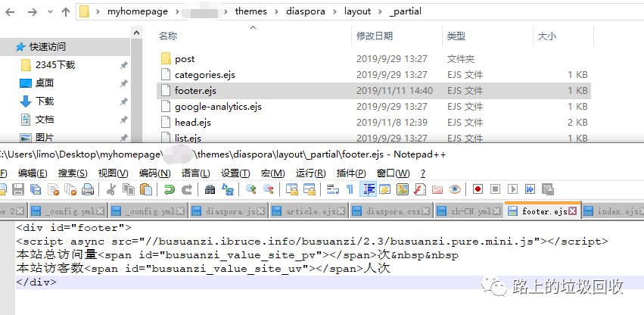Image resolution: width=644 pixels, height=315 pixels.
Task: Open 桌面 in quick access sidebar
Action: tap(45, 83)
